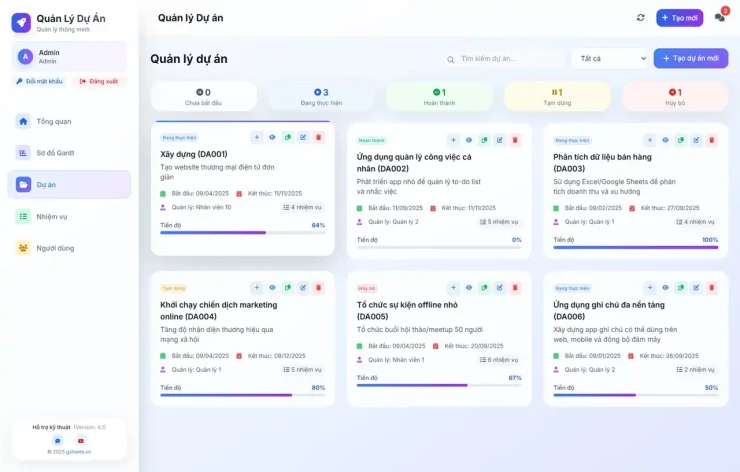Click the progress bar of project DA005
Image resolution: width=740 pixels, height=472 pixels.
439,385
